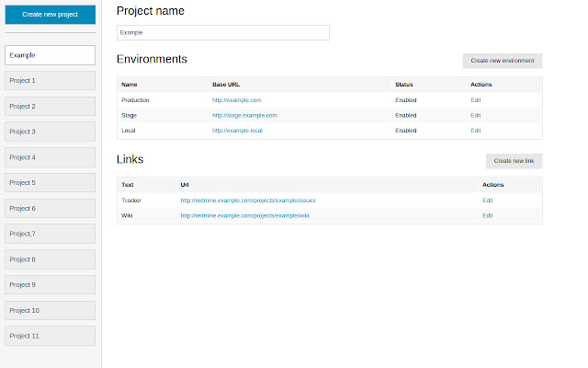Click Enabled status of Production row
588x368 pixels.
coord(406,100)
